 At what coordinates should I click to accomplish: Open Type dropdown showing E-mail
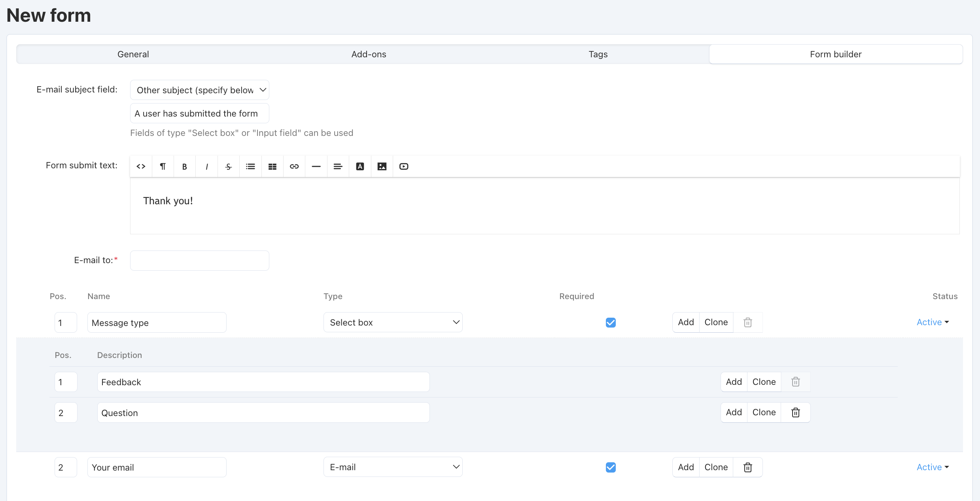click(393, 467)
